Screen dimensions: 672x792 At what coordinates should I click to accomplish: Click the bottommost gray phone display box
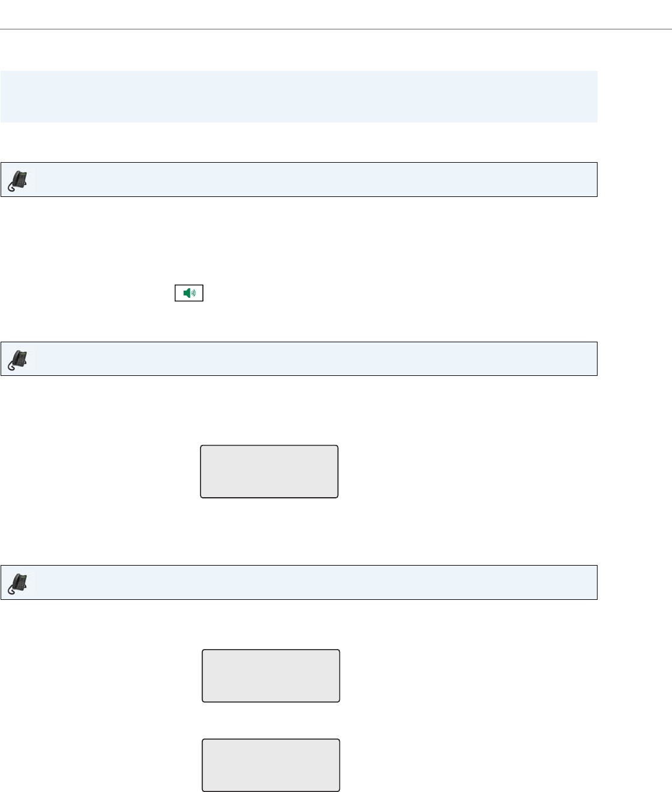click(271, 765)
